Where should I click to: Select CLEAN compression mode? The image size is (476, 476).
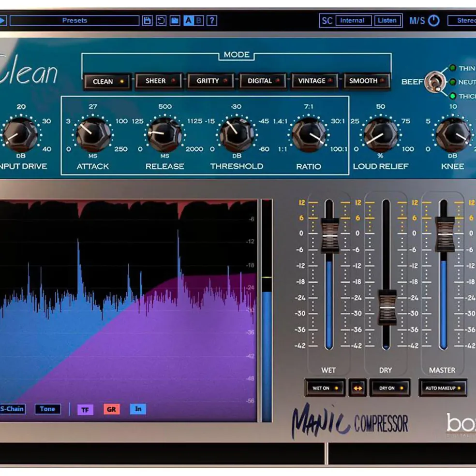107,81
